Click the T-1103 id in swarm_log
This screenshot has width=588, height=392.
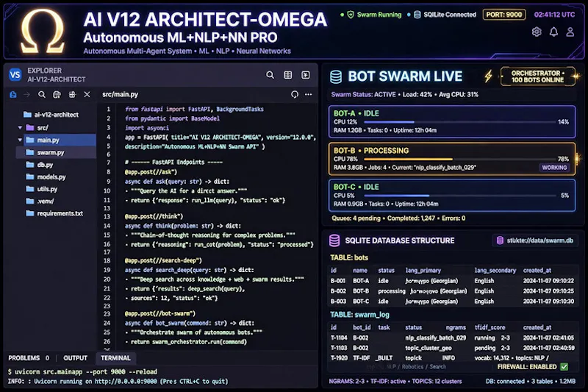click(x=339, y=348)
